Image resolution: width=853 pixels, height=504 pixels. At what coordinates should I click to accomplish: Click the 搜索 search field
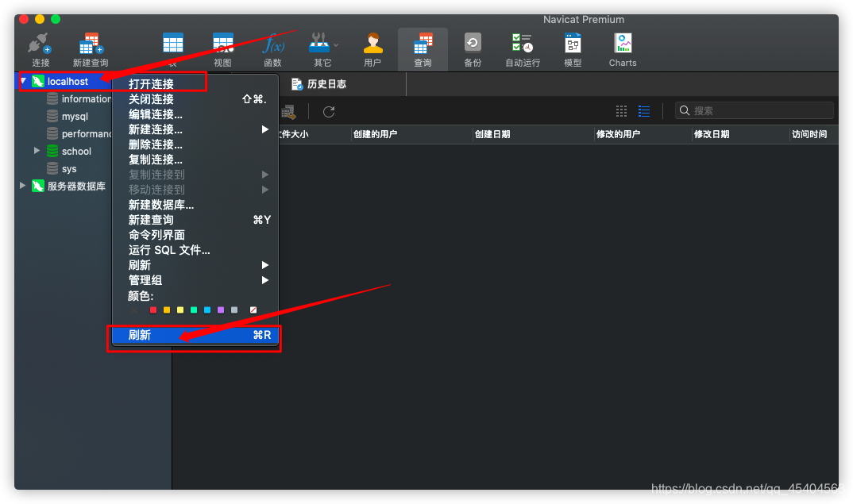point(754,110)
